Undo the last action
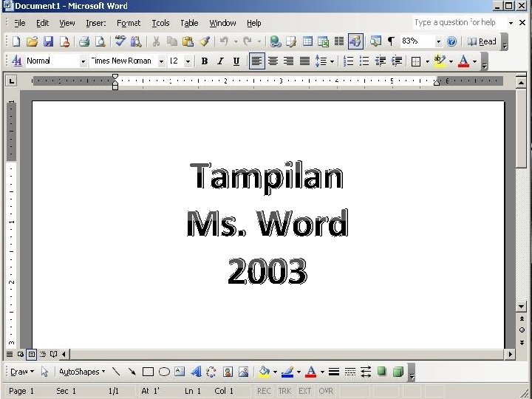The width and height of the screenshot is (532, 399). click(x=224, y=41)
